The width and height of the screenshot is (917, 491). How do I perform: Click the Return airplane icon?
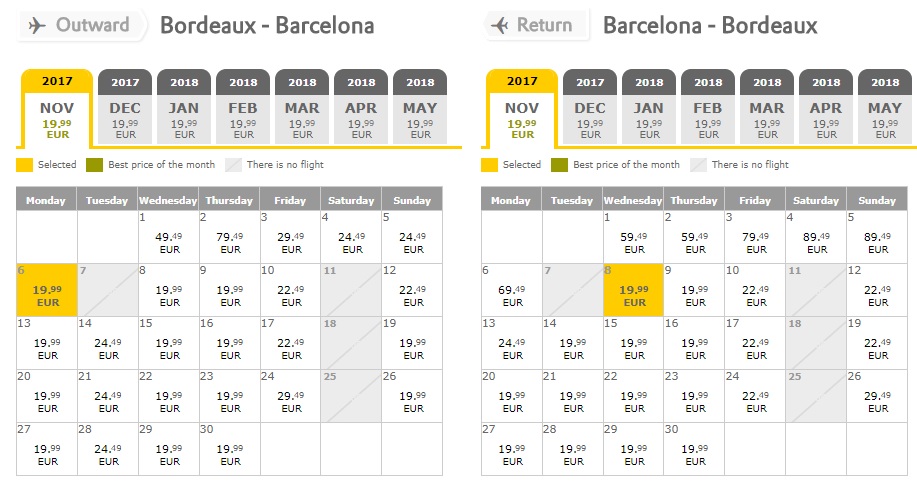tap(499, 25)
